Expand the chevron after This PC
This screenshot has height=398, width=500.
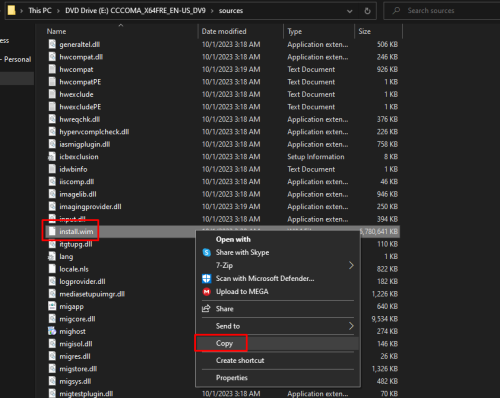click(58, 11)
